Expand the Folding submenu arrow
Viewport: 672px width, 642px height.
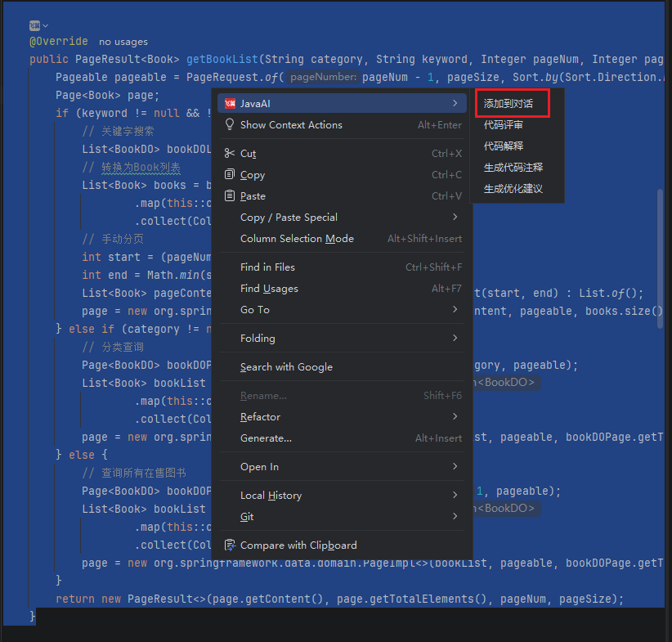click(455, 338)
